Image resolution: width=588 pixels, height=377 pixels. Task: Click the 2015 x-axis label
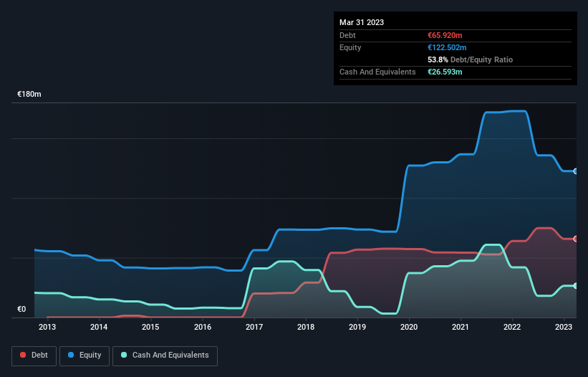pos(150,327)
